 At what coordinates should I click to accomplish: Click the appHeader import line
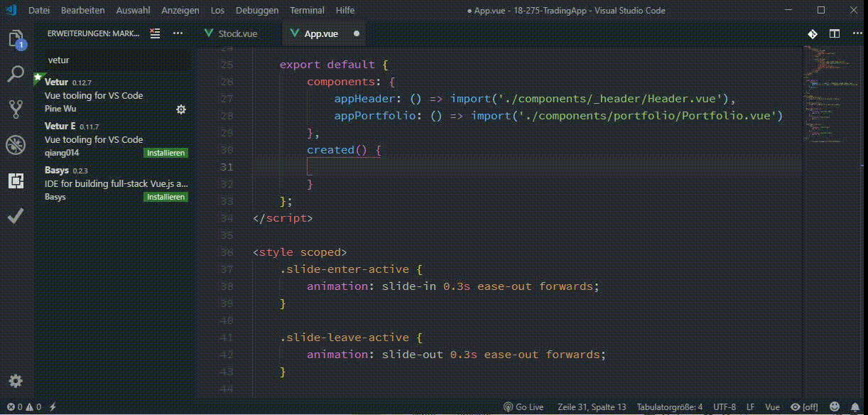coord(535,99)
